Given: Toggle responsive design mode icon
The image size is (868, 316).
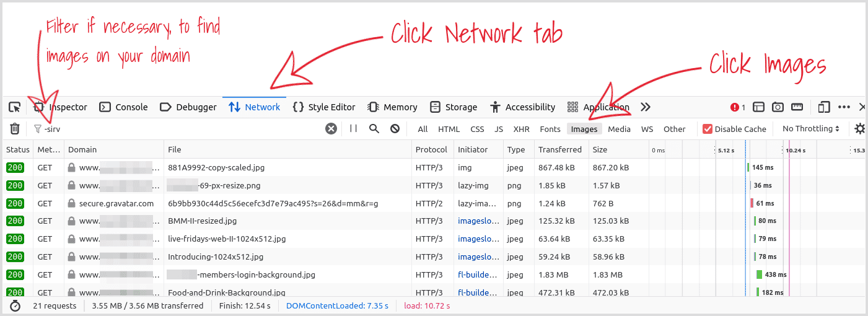Looking at the screenshot, I should point(823,107).
